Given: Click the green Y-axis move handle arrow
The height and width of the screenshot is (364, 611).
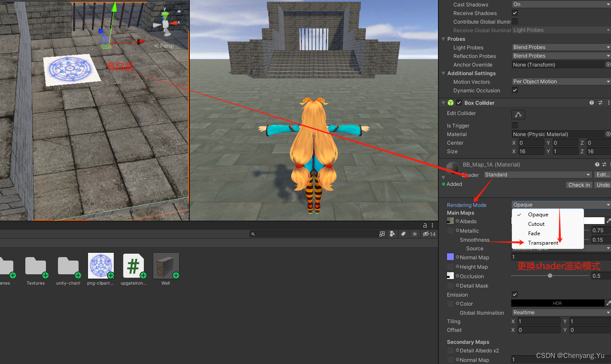Looking at the screenshot, I should point(114,6).
